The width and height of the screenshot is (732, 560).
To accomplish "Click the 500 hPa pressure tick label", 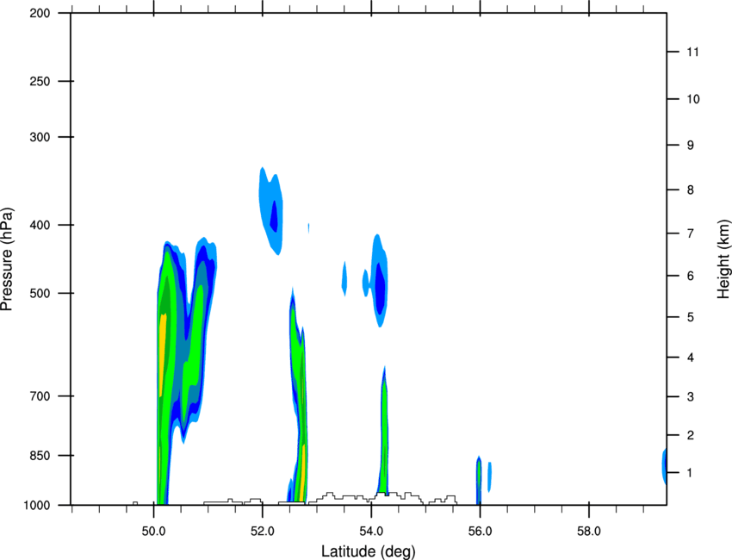I will tap(40, 293).
